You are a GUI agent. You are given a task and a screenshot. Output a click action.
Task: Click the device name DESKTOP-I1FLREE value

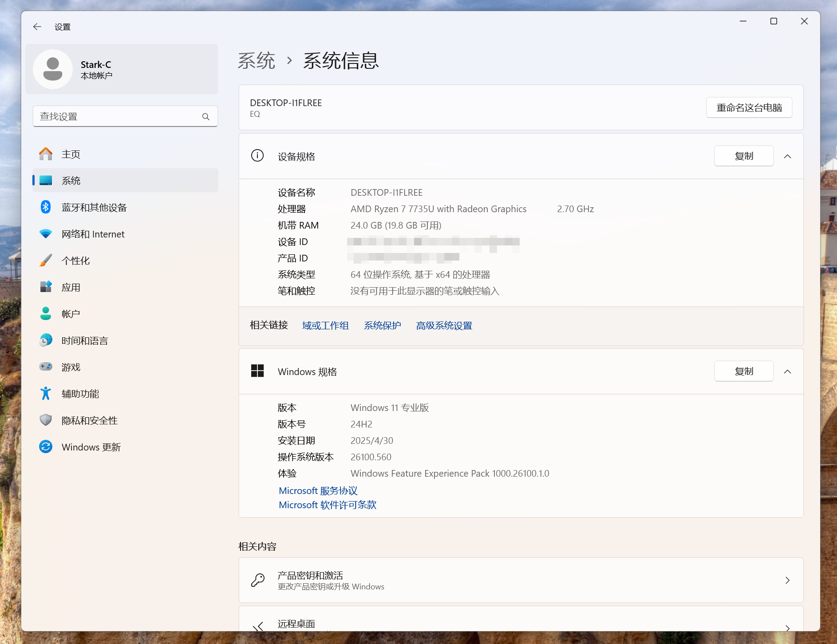387,192
